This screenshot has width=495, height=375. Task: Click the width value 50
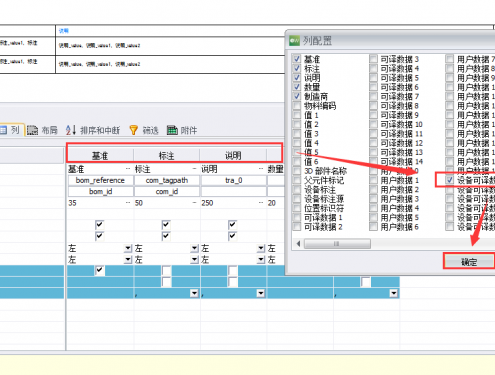click(139, 203)
